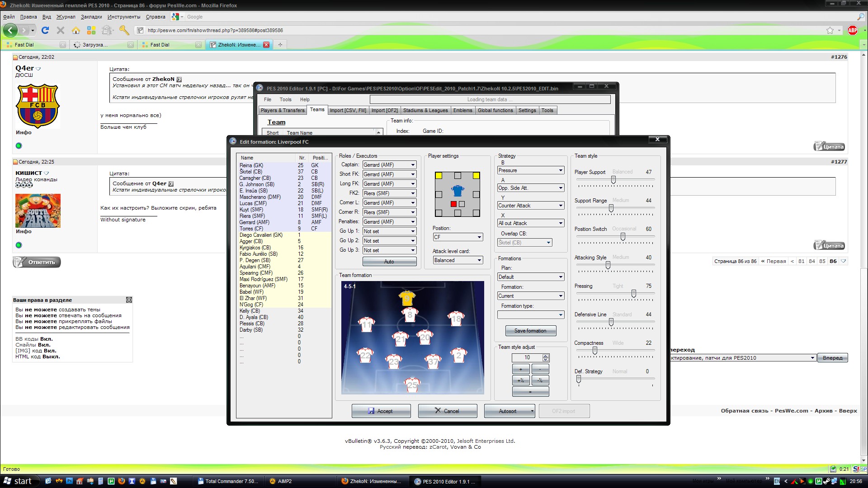The image size is (868, 488).
Task: Increase the Team style adjust stepper value
Action: (x=546, y=356)
